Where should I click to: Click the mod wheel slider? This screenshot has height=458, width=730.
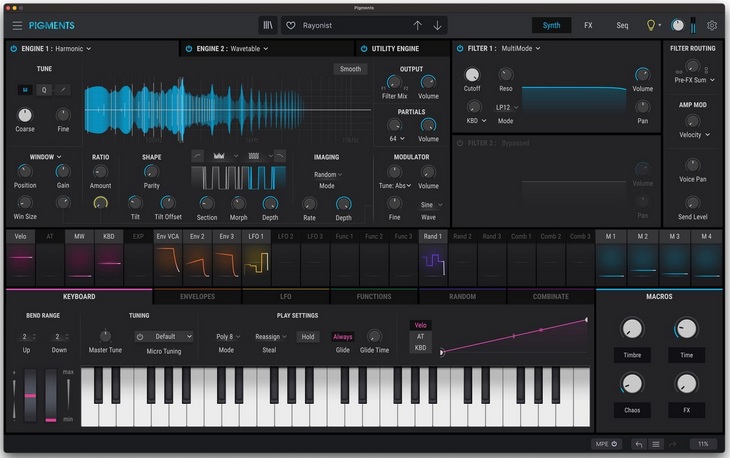click(x=51, y=395)
